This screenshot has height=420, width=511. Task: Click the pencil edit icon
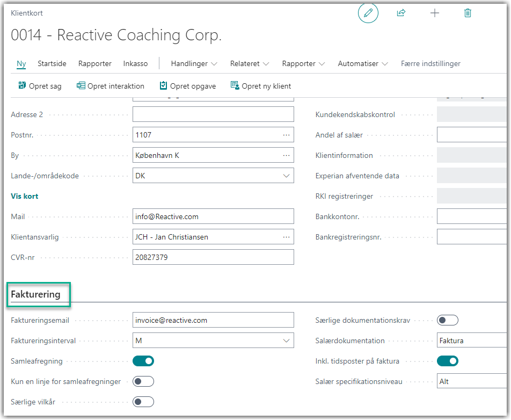coord(368,13)
